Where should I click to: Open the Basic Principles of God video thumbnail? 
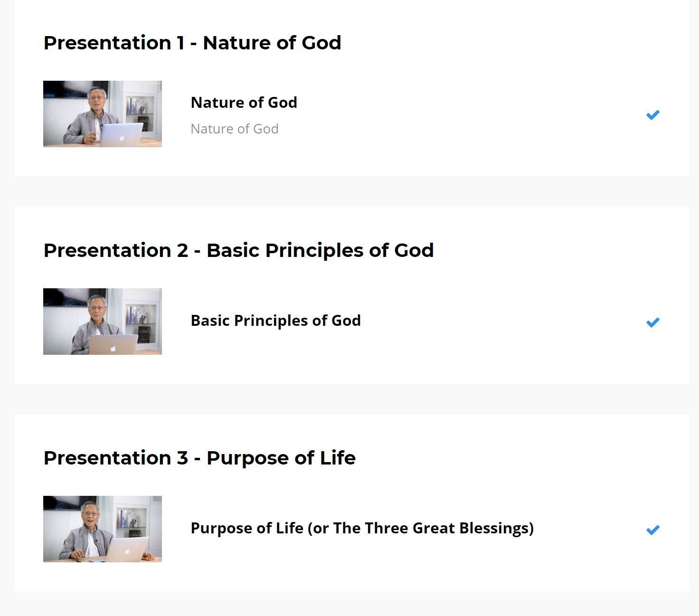pyautogui.click(x=103, y=322)
